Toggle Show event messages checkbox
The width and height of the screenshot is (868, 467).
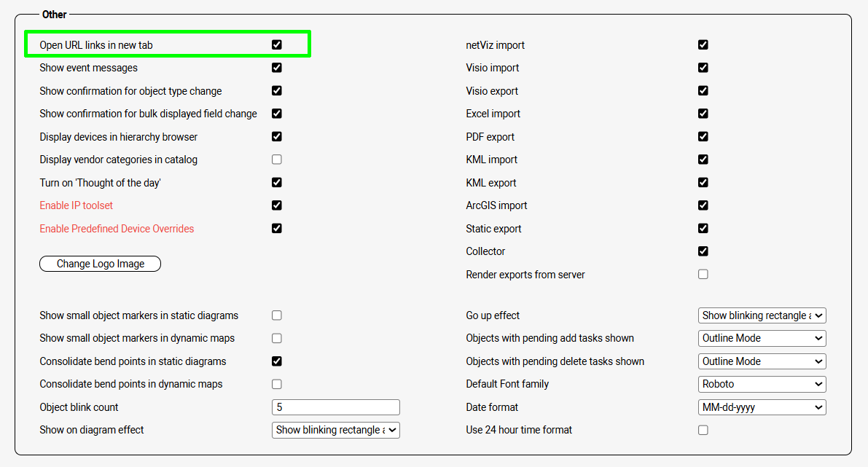click(277, 68)
